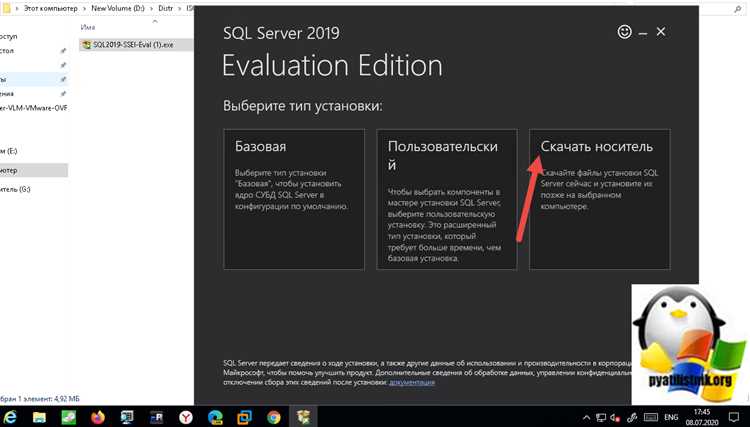The image size is (750, 427).
Task: Choose the Пользовательский installation type
Action: point(447,199)
